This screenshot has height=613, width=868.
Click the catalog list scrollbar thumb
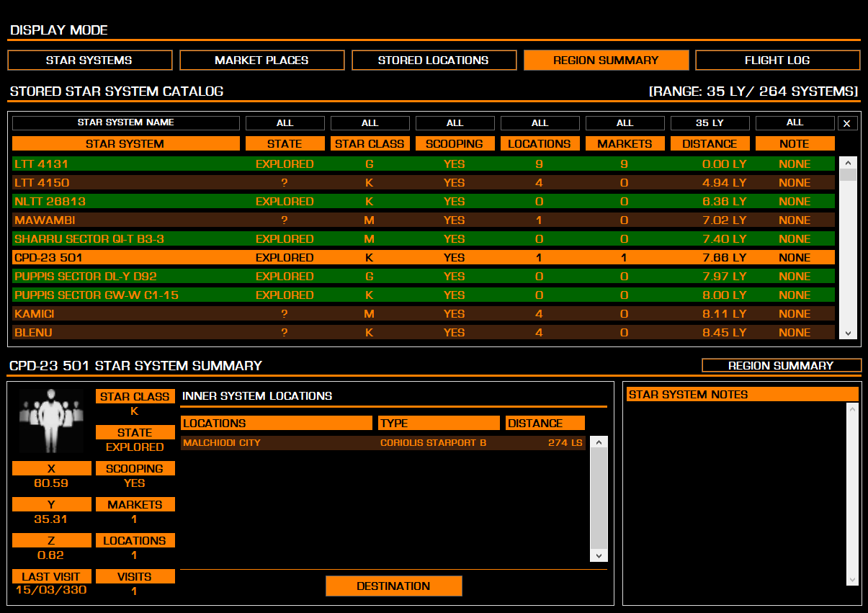tap(848, 175)
